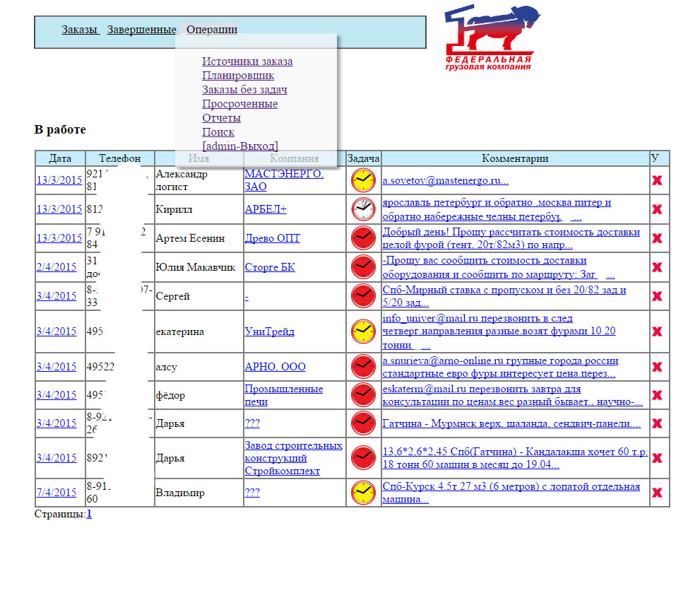
Task: Select Источники заказа from the menu
Action: point(247,61)
